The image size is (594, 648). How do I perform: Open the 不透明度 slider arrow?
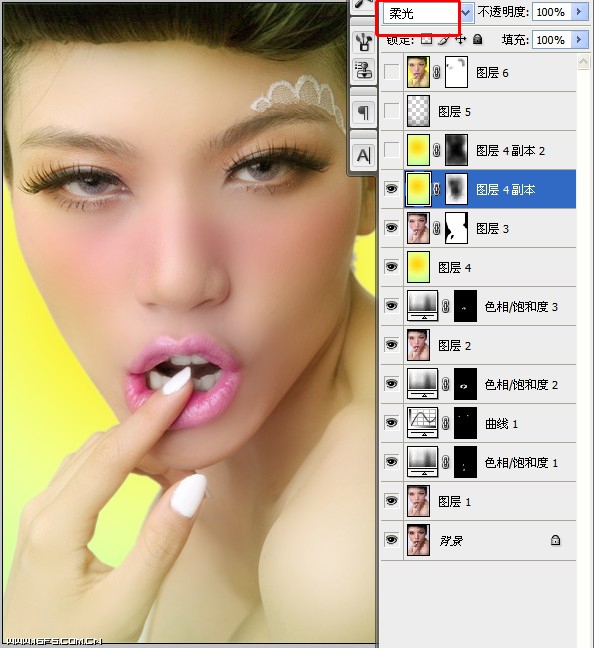coord(580,12)
